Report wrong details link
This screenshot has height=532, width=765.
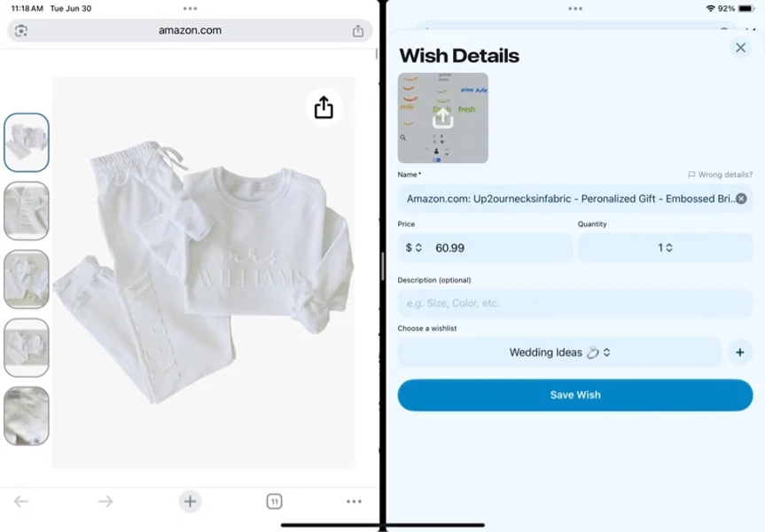click(x=720, y=175)
